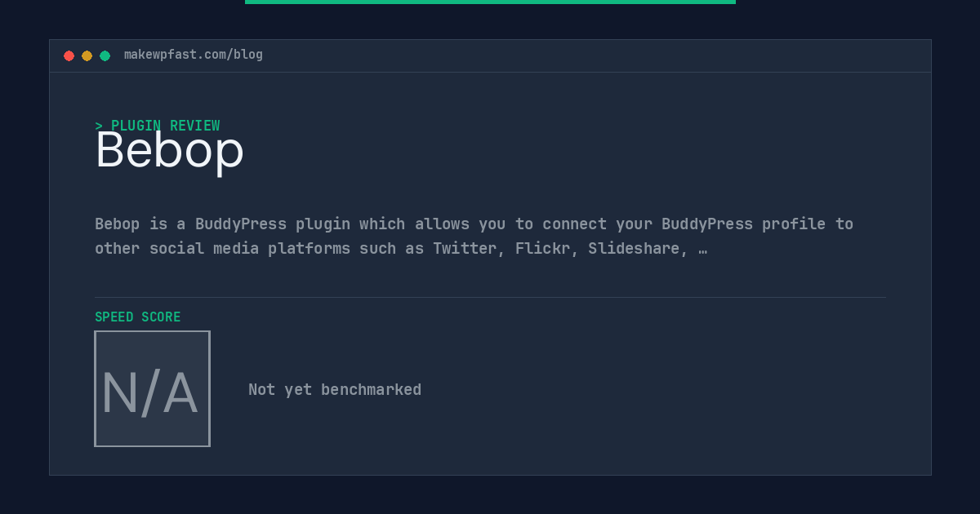Click the greater-than prompt symbol before PLUGIN REVIEW
Image resolution: width=980 pixels, height=514 pixels.
(x=99, y=126)
